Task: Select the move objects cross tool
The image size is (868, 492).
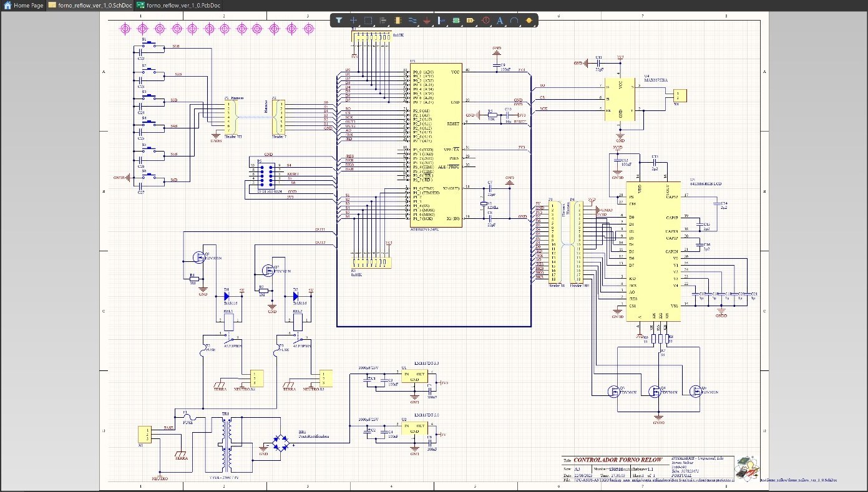Action: (x=353, y=21)
